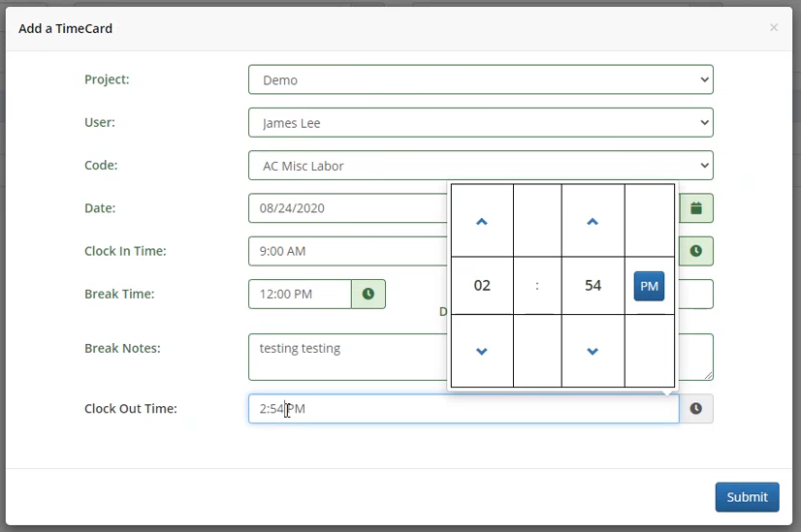This screenshot has height=532, width=801.
Task: Increment minutes using the up chevron
Action: [593, 222]
